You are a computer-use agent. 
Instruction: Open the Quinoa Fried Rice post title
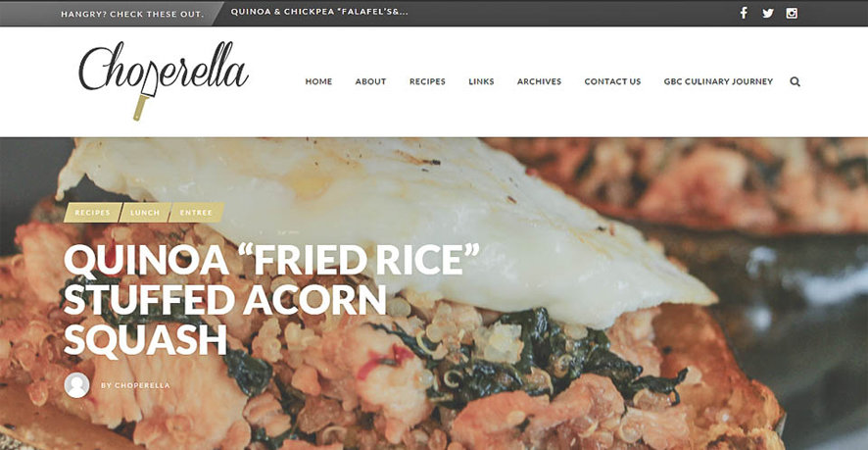[x=271, y=299]
